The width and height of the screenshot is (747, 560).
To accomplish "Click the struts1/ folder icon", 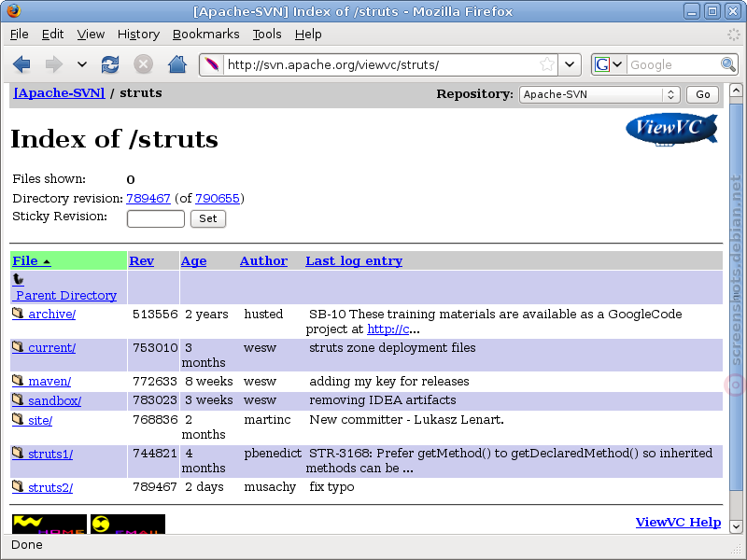I will (18, 453).
